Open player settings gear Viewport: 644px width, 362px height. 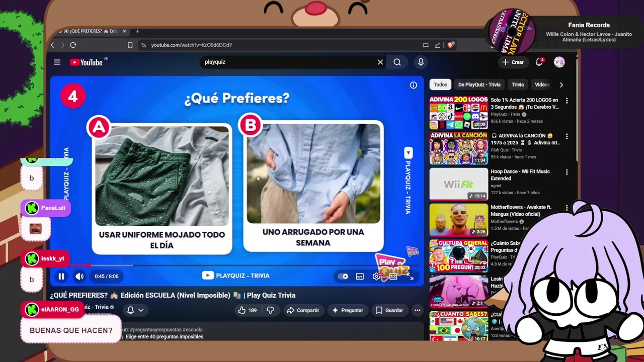376,276
